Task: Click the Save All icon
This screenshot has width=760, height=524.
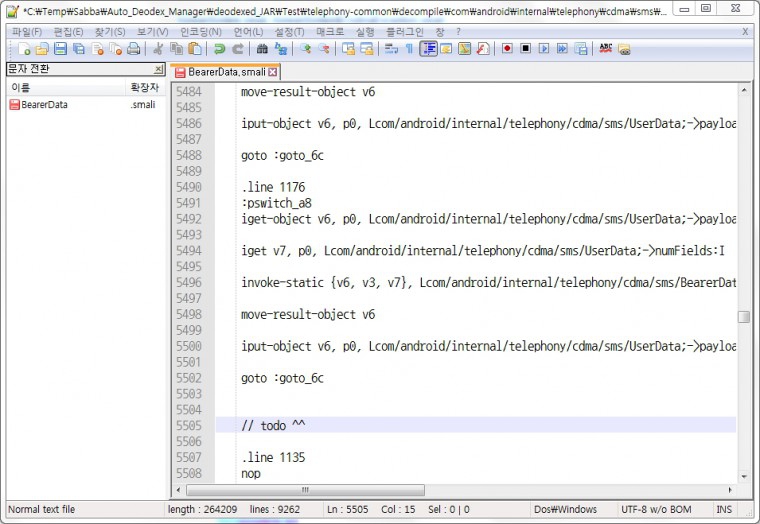Action: (x=79, y=48)
